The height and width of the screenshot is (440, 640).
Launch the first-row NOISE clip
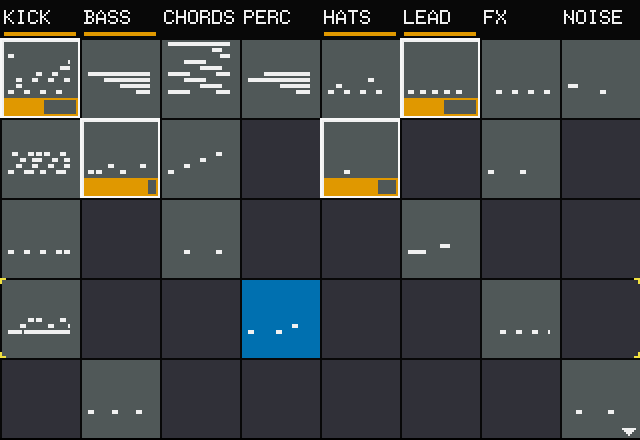(x=600, y=78)
